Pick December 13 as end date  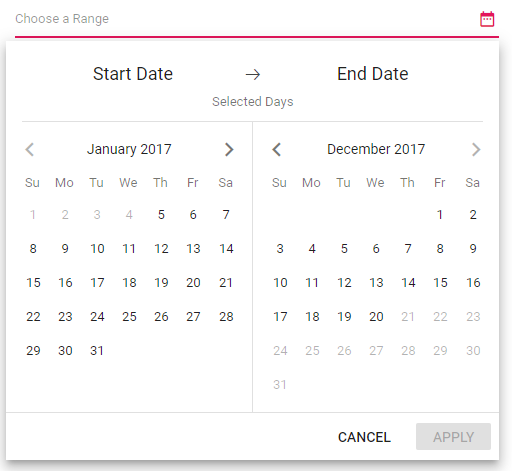click(x=376, y=283)
